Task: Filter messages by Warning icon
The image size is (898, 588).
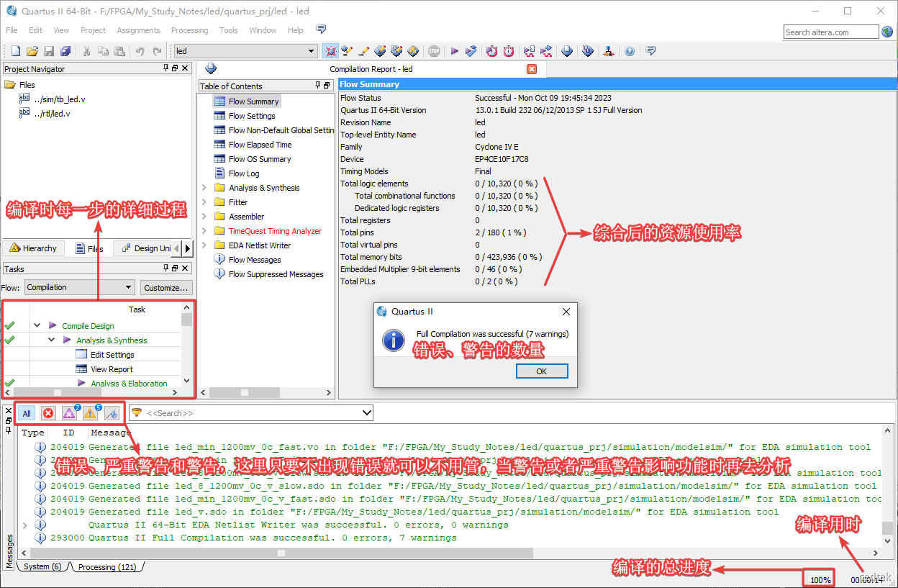Action: tap(91, 413)
